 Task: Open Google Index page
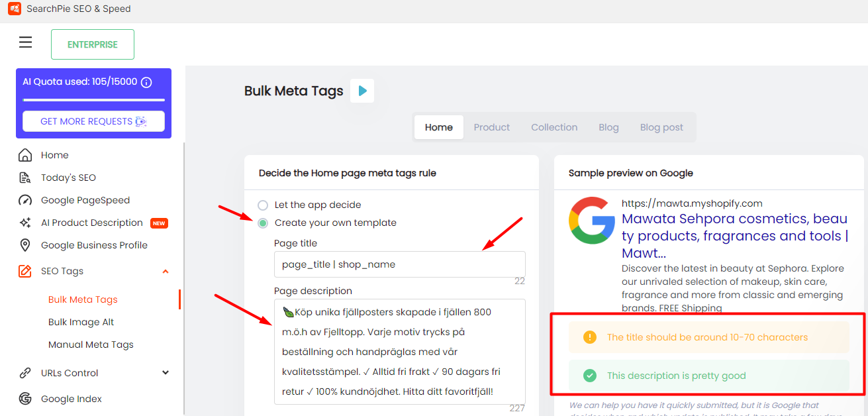(72, 399)
